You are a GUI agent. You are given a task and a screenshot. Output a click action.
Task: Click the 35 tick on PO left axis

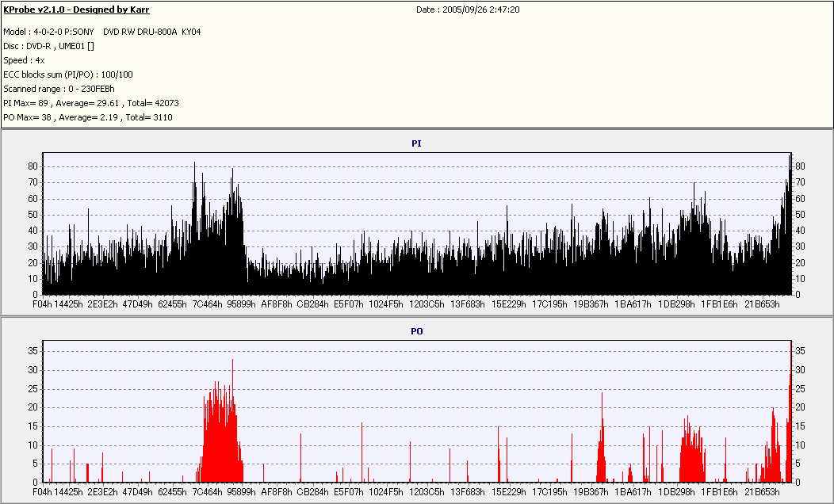click(33, 351)
